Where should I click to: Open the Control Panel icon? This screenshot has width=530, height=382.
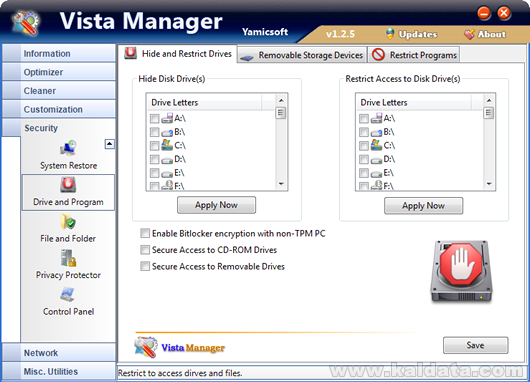[68, 294]
